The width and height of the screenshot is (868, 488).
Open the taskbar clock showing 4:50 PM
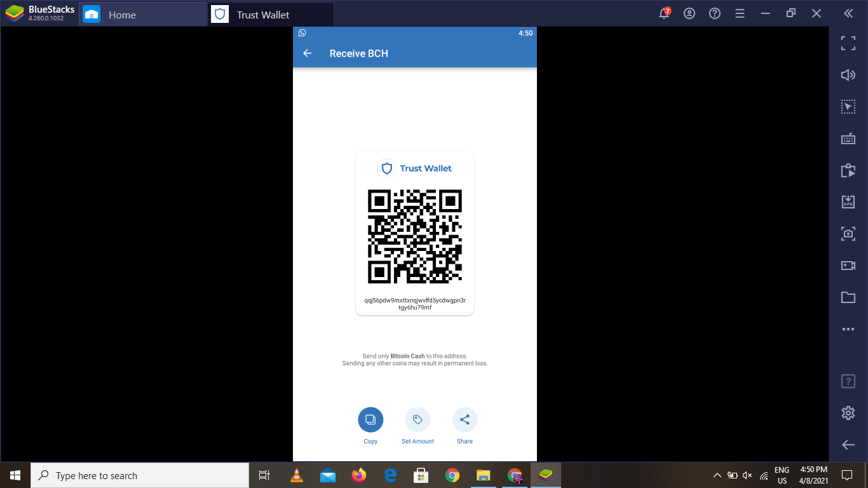click(x=813, y=475)
